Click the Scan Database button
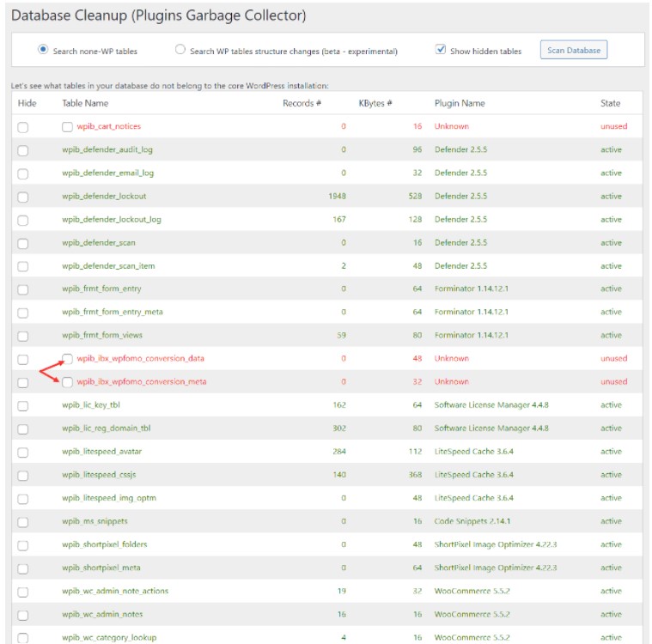This screenshot has width=652, height=644. [573, 50]
